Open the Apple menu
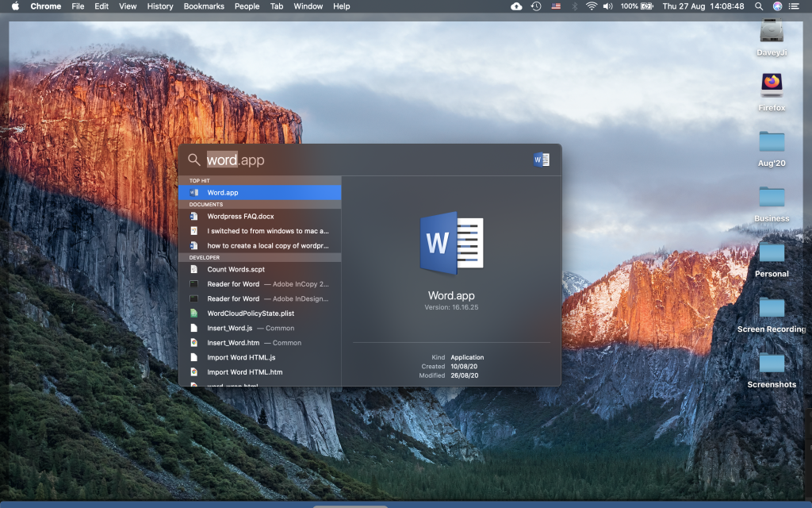812x508 pixels. 16,6
